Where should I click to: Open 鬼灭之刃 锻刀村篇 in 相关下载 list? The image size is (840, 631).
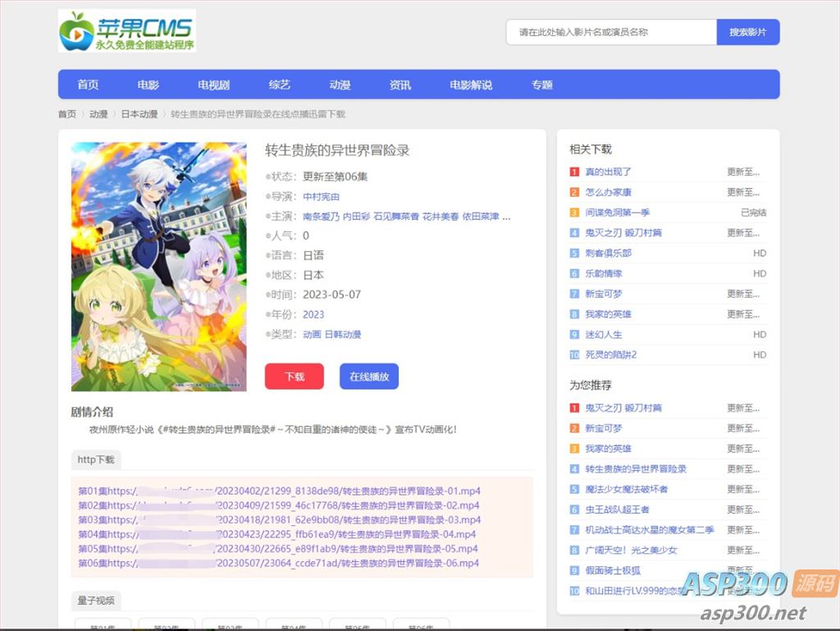(x=623, y=232)
